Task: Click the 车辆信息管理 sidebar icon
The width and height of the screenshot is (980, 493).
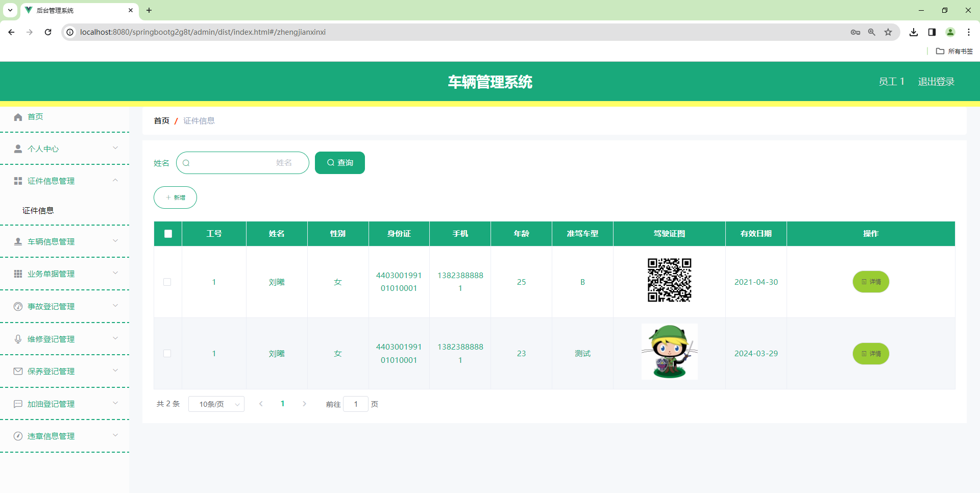Action: coord(17,241)
